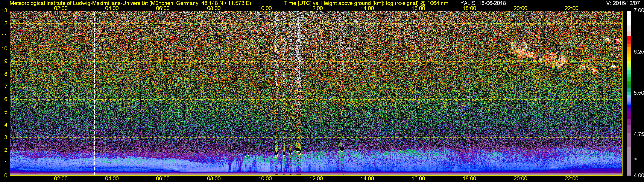Click the '12:00' label on bottom time axis
The height and width of the screenshot is (182, 644).
click(316, 179)
